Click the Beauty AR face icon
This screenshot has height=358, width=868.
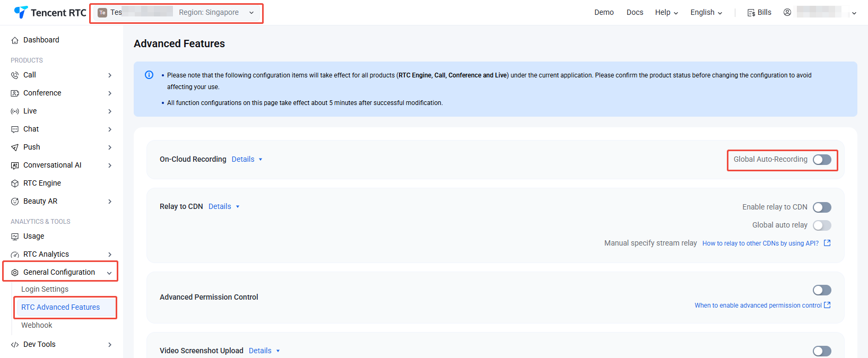point(15,202)
